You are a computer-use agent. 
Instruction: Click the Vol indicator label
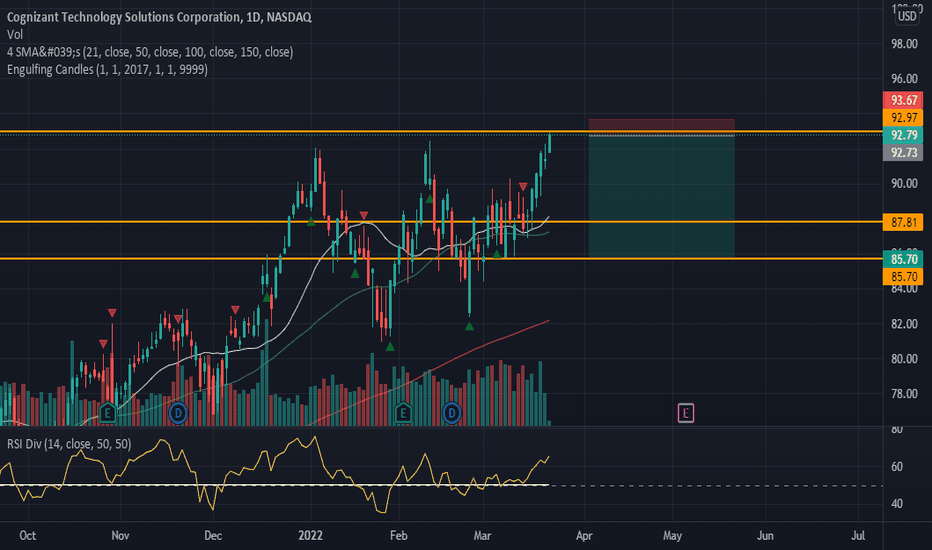pyautogui.click(x=14, y=34)
